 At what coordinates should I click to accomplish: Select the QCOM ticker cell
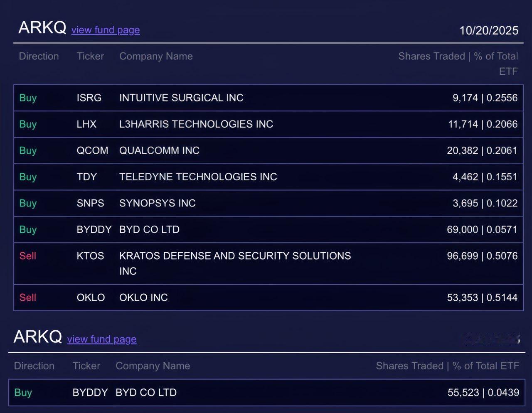point(92,150)
